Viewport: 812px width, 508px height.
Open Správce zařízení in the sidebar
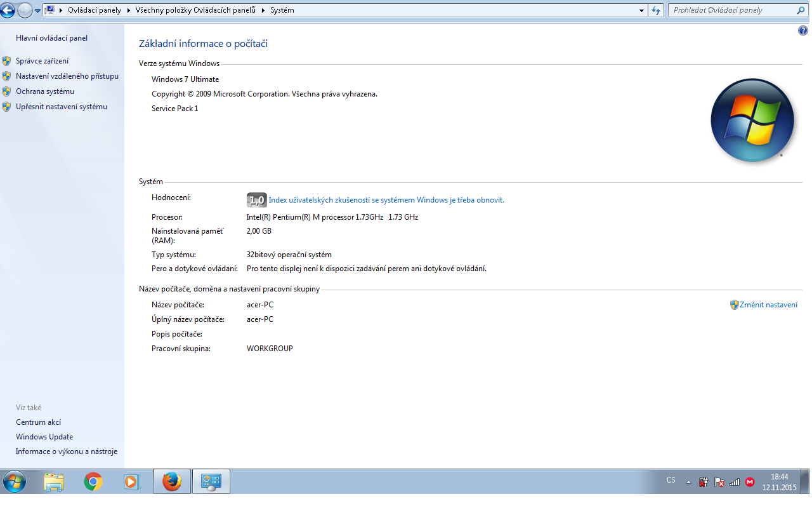point(42,61)
